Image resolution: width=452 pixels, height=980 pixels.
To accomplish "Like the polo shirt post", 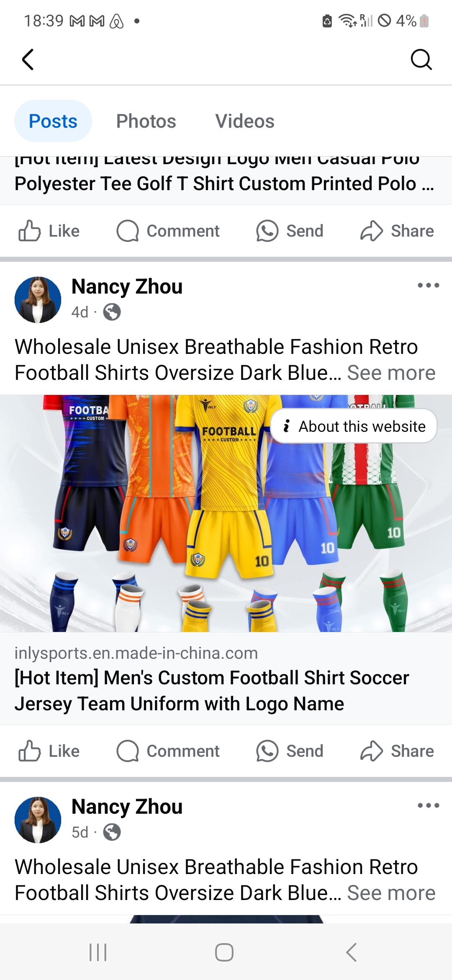I will click(49, 231).
